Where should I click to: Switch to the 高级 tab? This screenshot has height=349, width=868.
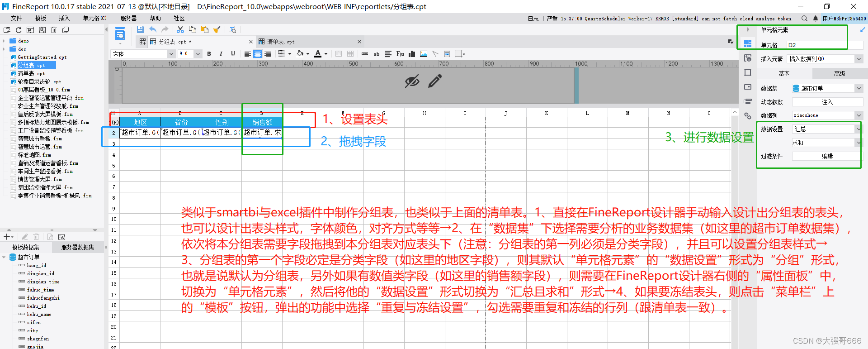pos(840,73)
